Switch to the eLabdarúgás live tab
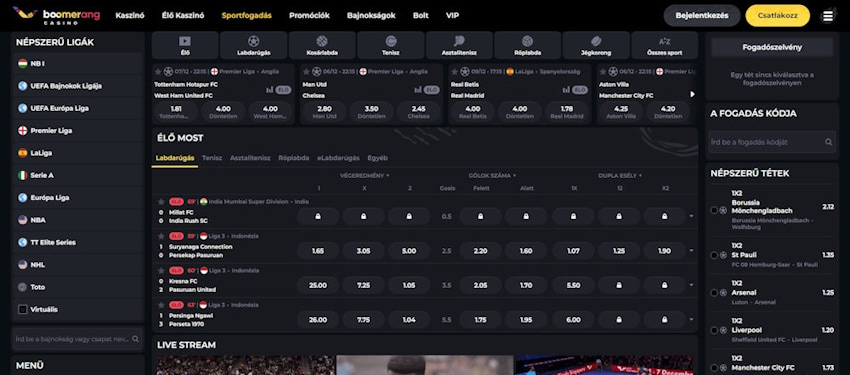Screen dimensions: 850x375 [x=338, y=158]
